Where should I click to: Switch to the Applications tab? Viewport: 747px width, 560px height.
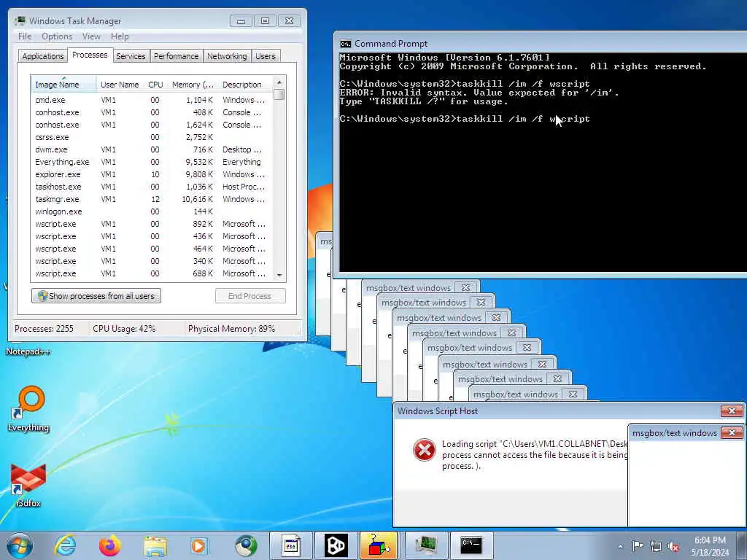[43, 56]
